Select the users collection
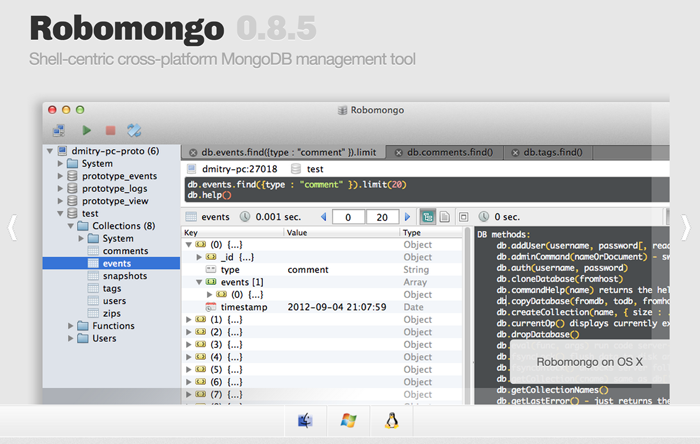This screenshot has width=700, height=444. pos(114,301)
